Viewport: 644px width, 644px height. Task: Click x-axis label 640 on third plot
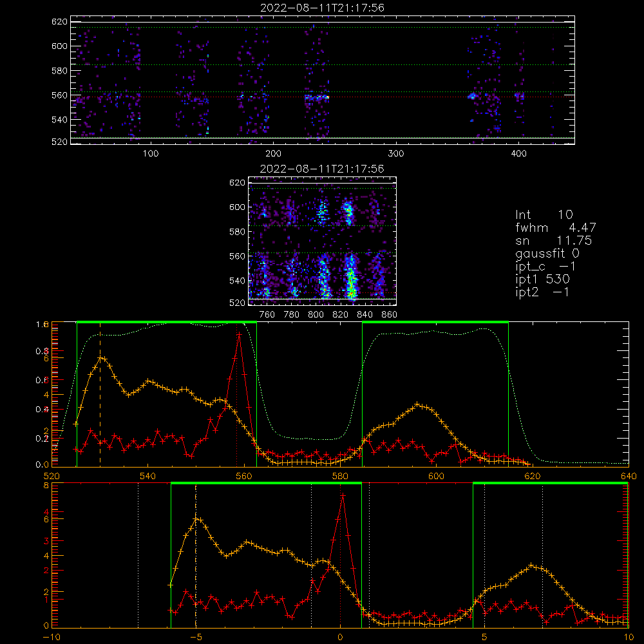(629, 476)
